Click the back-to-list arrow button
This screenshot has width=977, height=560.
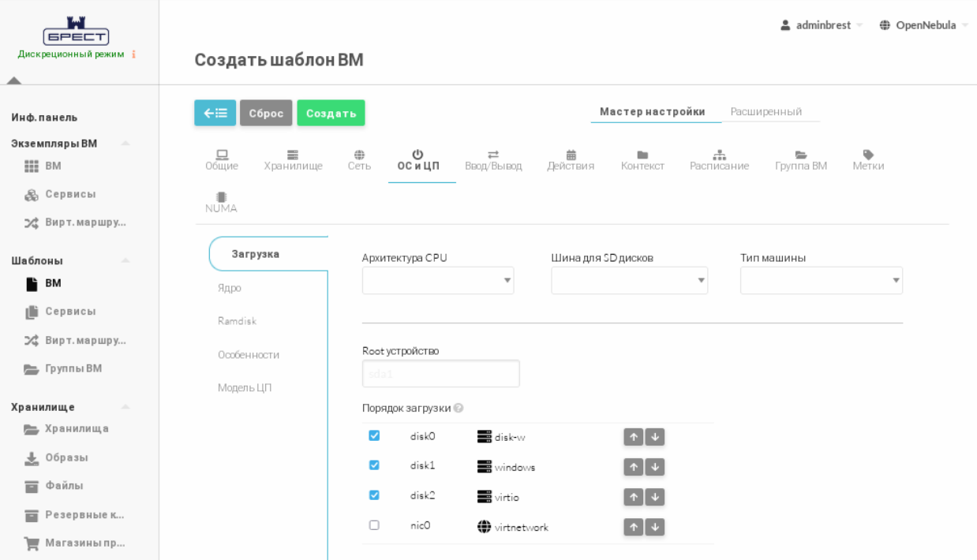(215, 113)
